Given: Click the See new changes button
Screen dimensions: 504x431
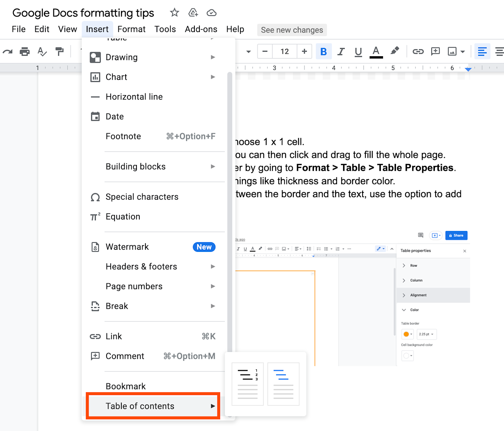Looking at the screenshot, I should [292, 30].
